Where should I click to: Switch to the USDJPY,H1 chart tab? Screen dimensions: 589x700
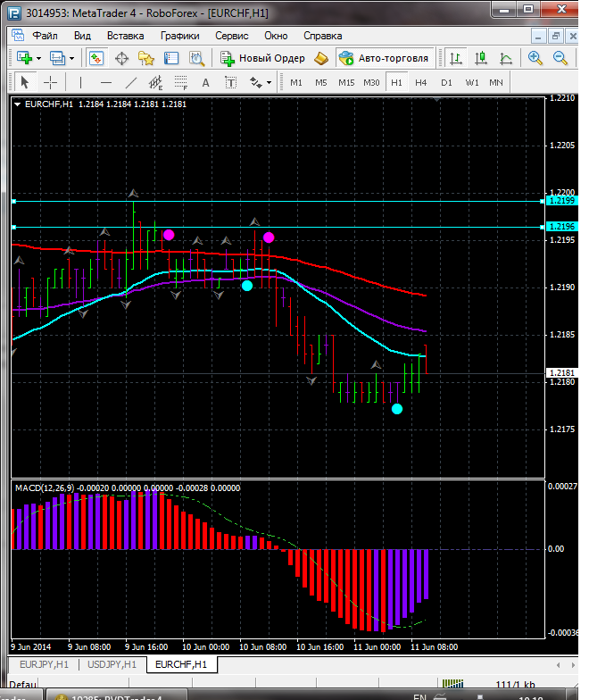point(112,664)
